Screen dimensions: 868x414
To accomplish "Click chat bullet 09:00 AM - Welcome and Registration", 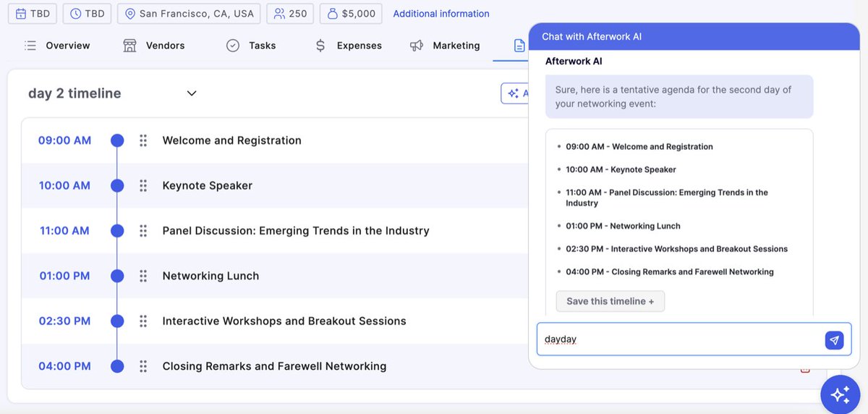I will click(x=639, y=147).
